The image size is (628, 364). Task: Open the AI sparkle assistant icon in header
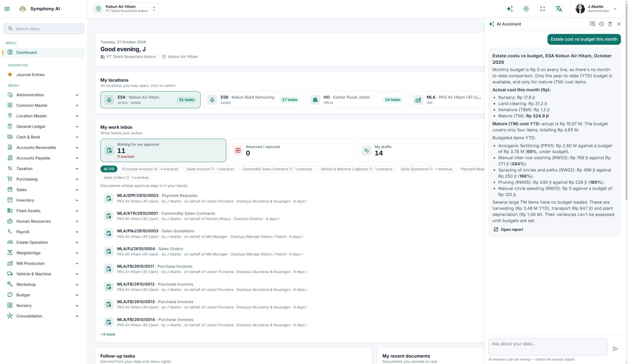(510, 9)
